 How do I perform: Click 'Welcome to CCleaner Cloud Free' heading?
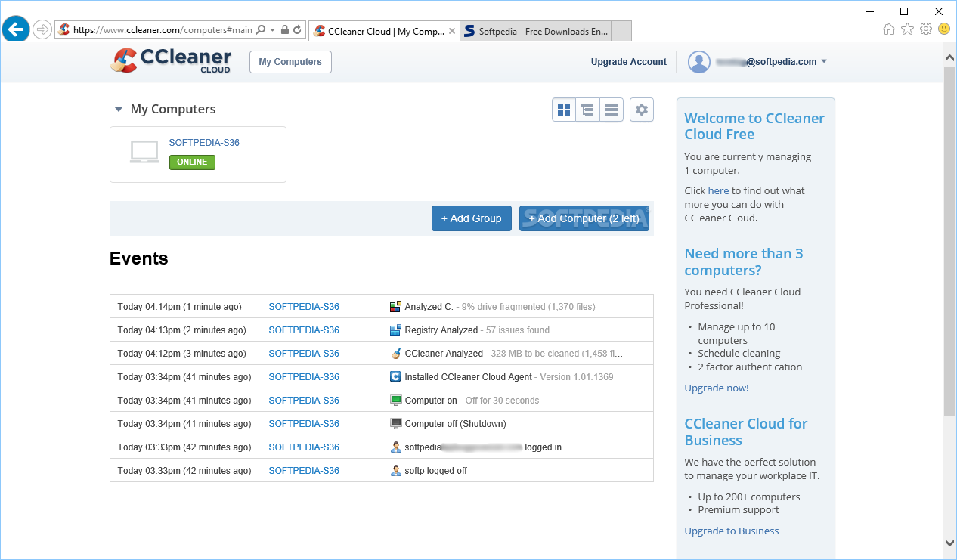[x=754, y=126]
